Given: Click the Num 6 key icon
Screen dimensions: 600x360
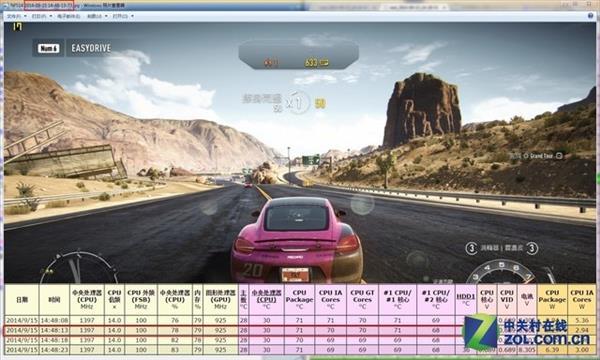Looking at the screenshot, I should 48,48.
